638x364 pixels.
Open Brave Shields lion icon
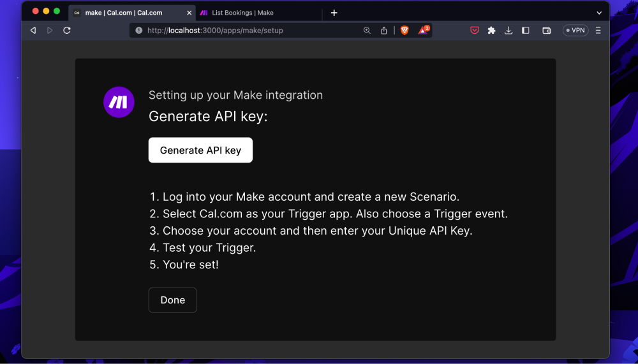[x=404, y=30]
